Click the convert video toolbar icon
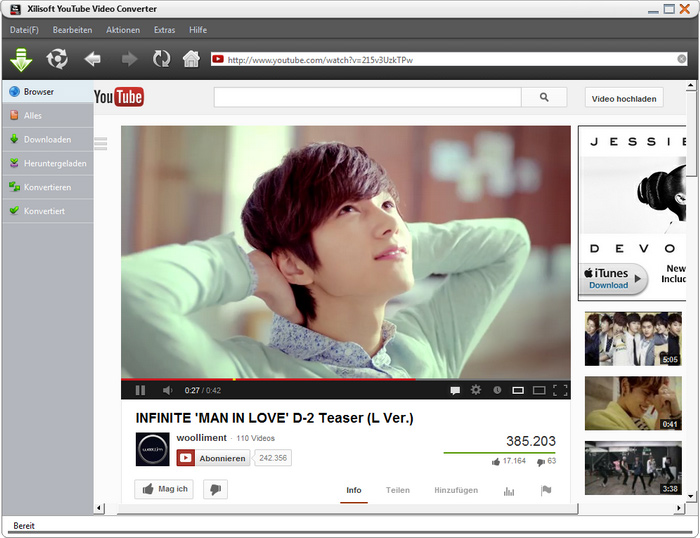This screenshot has width=700, height=538. click(57, 59)
